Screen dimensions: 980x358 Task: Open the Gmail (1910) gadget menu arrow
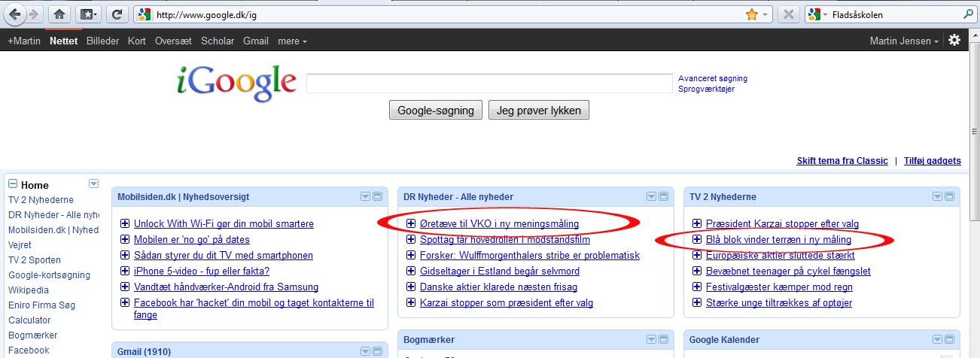365,351
